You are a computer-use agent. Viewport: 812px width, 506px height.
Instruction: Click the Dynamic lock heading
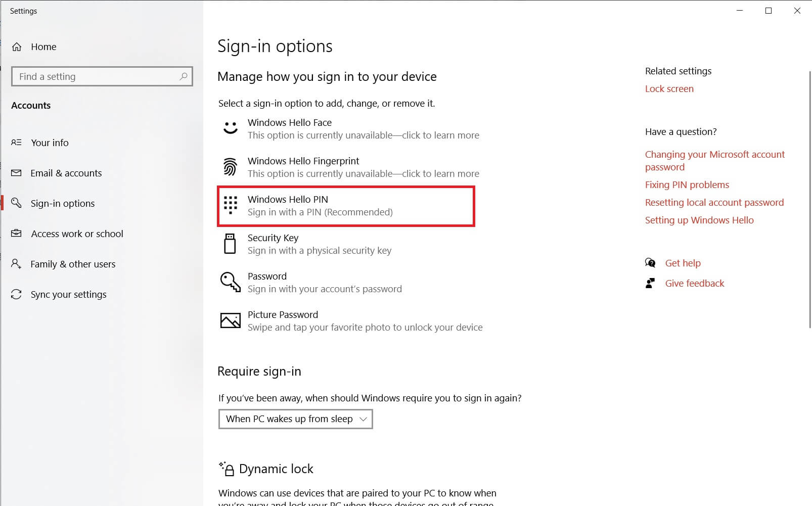(276, 469)
